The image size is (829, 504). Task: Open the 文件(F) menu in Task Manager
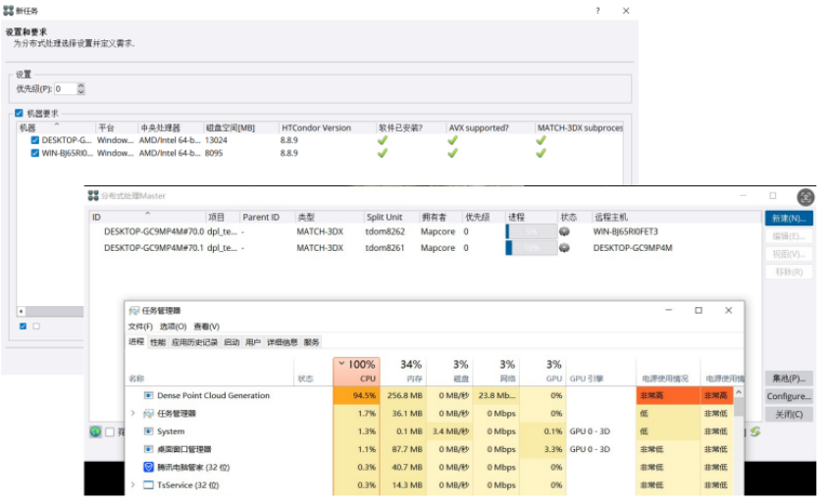140,327
